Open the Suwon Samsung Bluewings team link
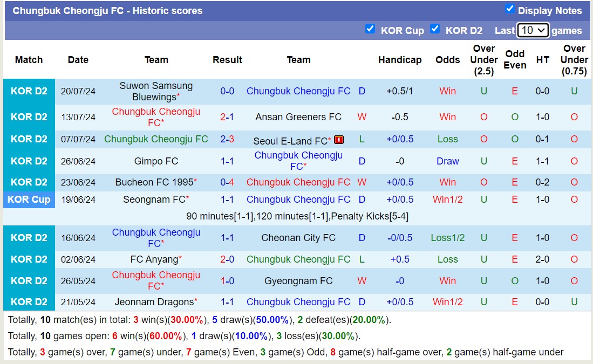The image size is (593, 364). pos(156,91)
